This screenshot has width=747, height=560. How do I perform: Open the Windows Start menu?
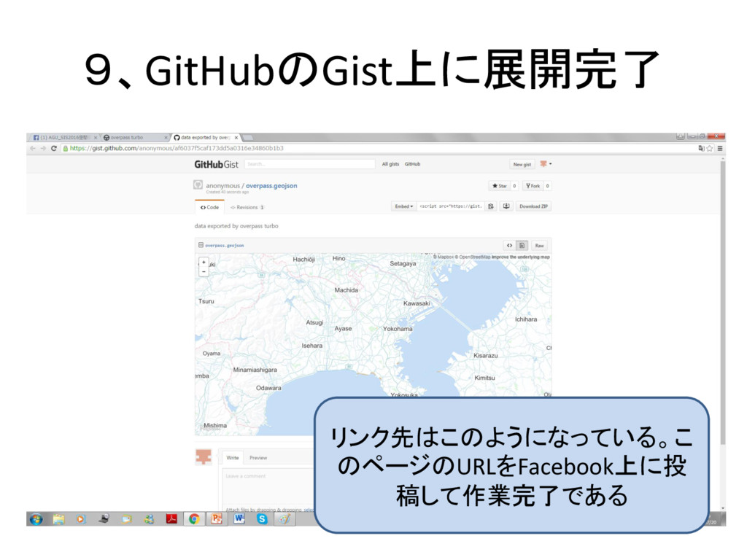[36, 519]
